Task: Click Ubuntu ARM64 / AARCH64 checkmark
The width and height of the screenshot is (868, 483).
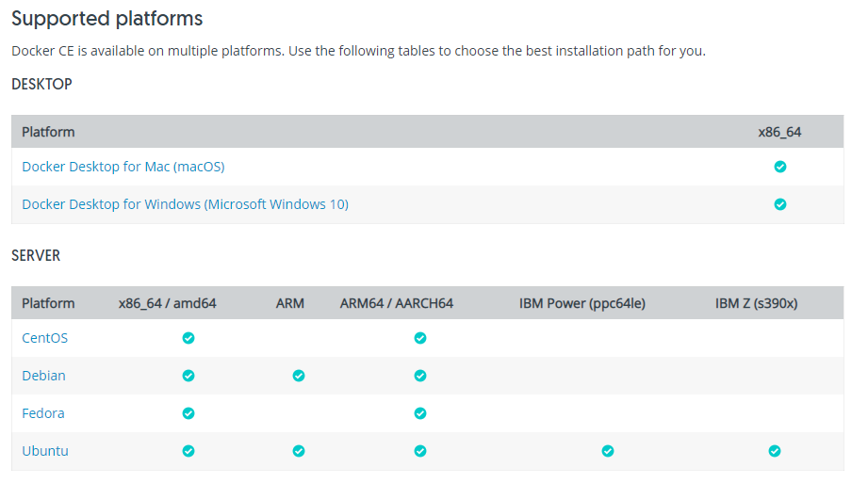Action: pos(420,451)
